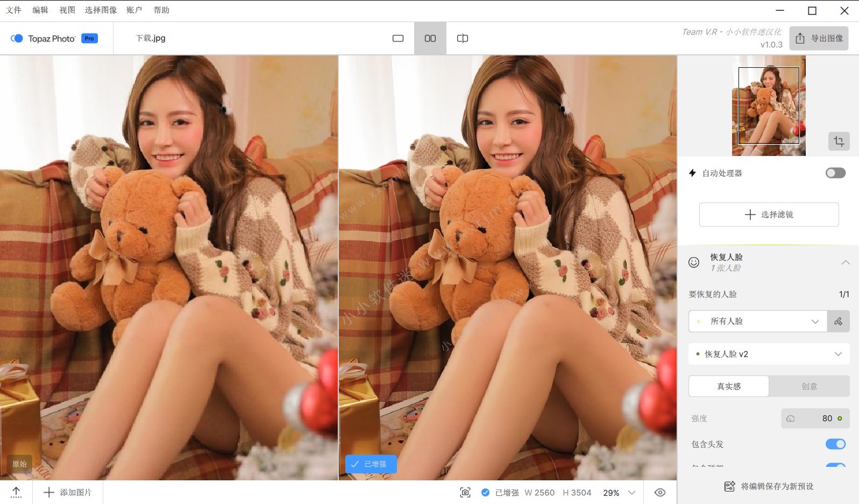Image resolution: width=859 pixels, height=504 pixels.
Task: Click the smiley Recover Faces icon
Action: point(694,262)
